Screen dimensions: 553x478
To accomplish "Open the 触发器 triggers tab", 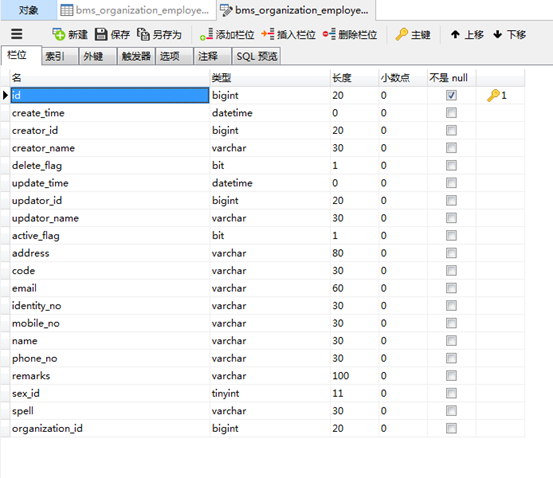I will tap(136, 56).
